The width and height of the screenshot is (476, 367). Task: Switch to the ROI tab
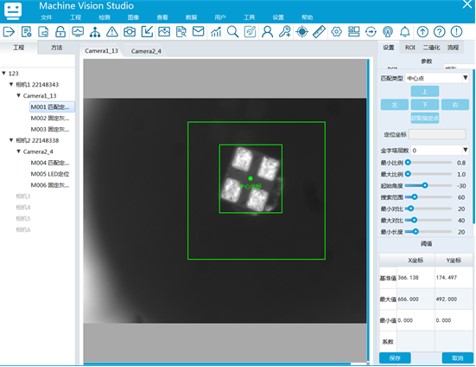410,47
